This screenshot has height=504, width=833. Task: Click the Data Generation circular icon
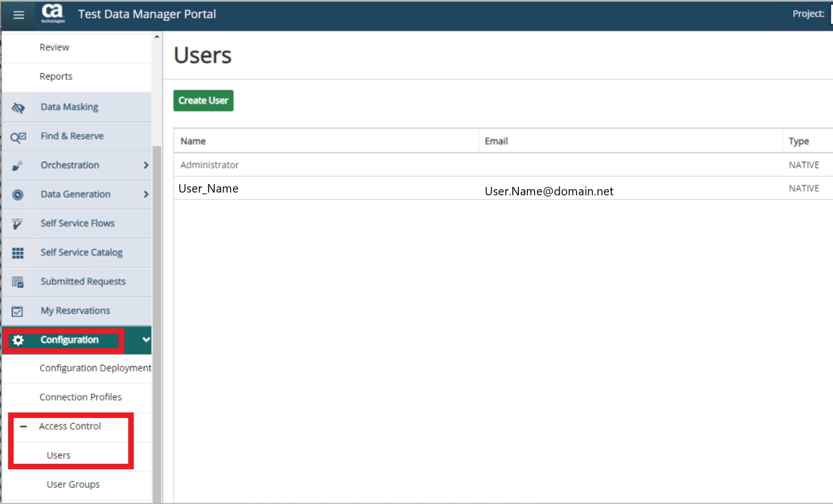click(18, 195)
